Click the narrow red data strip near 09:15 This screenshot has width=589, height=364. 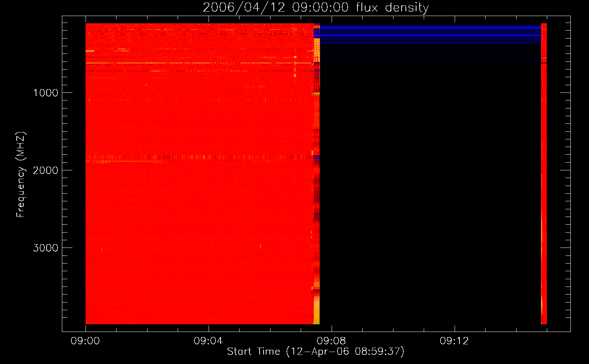point(544,174)
